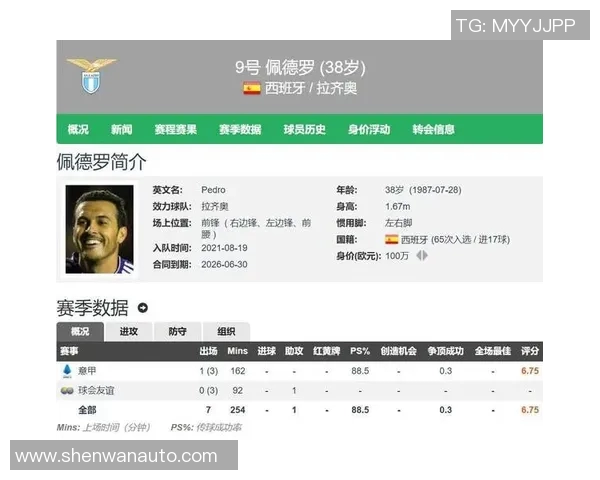The height and width of the screenshot is (480, 600).
Task: Click the Spain flag in the header
Action: coord(252,88)
